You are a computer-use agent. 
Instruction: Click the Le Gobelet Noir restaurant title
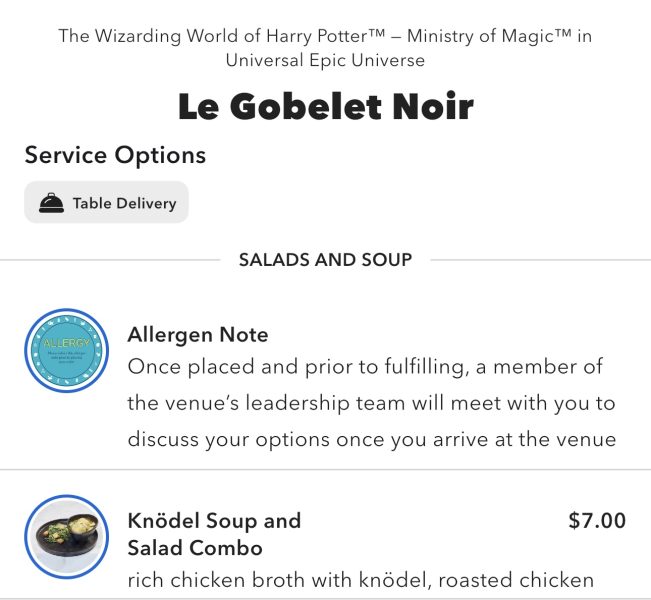[325, 107]
